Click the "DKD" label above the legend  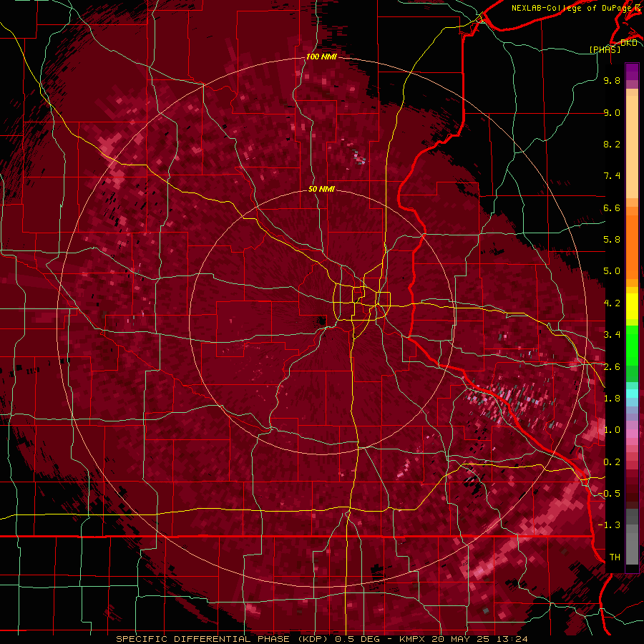click(629, 43)
